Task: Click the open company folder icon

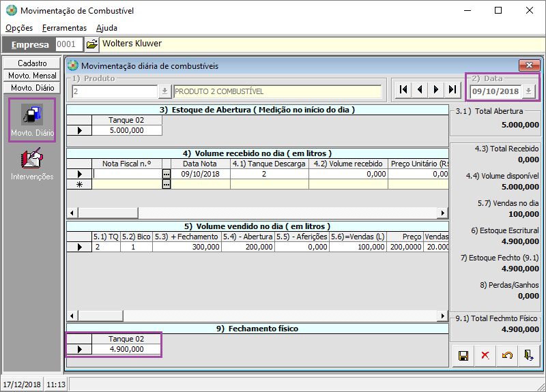Action: coord(92,44)
